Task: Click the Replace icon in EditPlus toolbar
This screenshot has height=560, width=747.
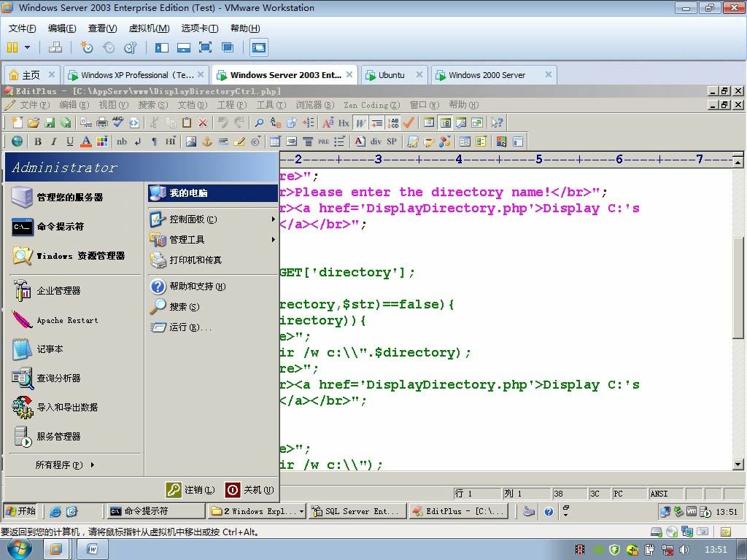Action: [x=275, y=122]
